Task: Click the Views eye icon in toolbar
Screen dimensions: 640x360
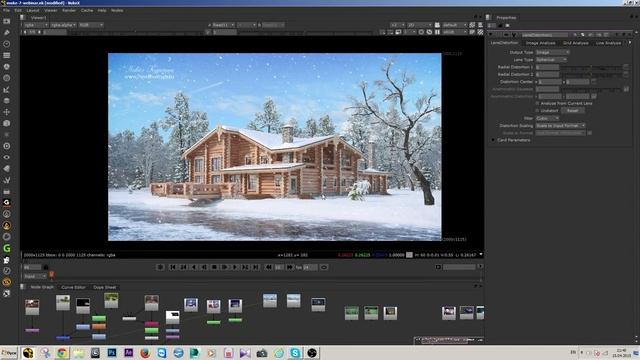Action: click(7, 157)
